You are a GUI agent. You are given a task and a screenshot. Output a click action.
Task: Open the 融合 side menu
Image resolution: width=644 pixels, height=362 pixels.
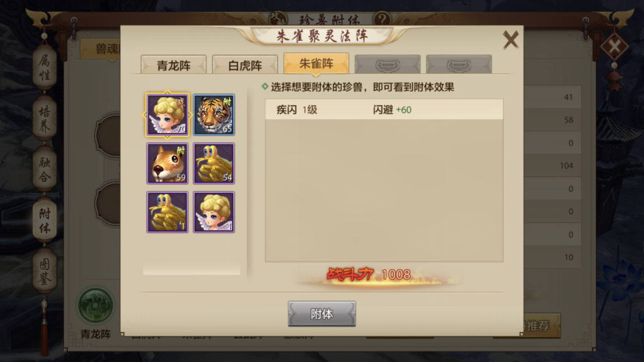44,170
